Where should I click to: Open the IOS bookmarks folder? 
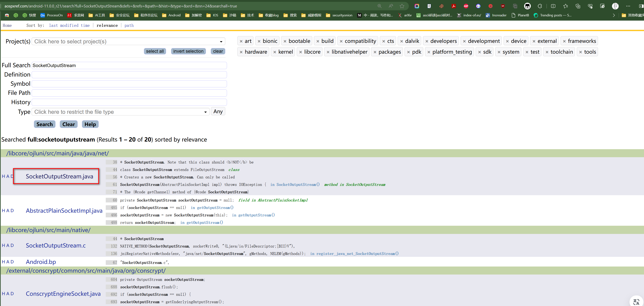(x=212, y=15)
